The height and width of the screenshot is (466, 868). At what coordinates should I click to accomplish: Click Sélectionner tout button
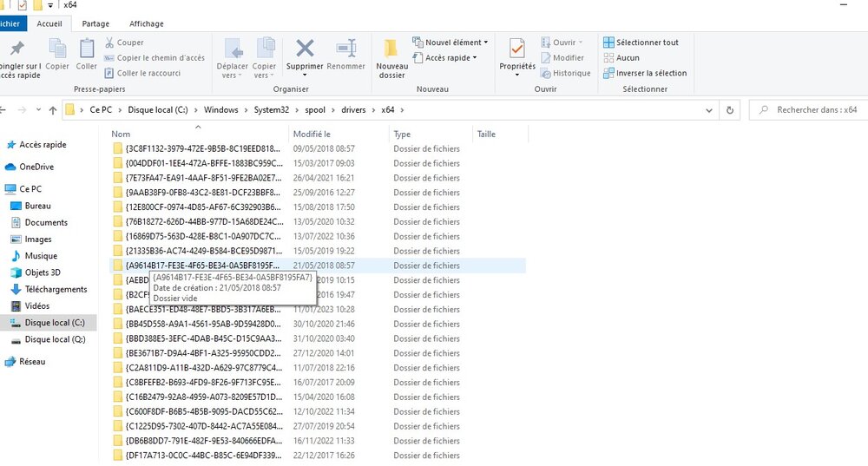tap(641, 43)
